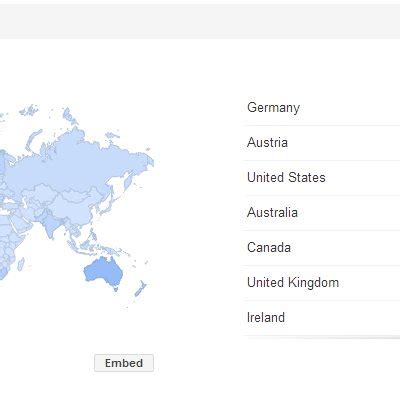Open the Austria row
This screenshot has height=400, width=400.
click(x=322, y=143)
